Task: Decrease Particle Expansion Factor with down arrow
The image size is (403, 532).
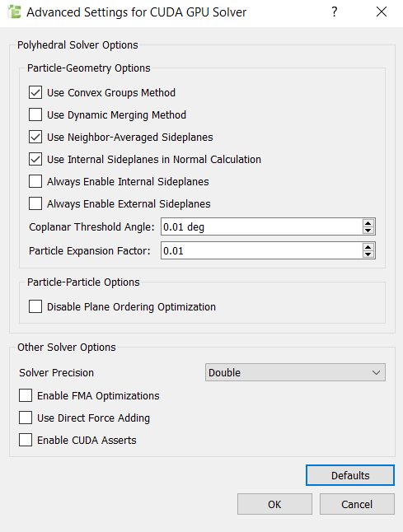Action: 368,254
